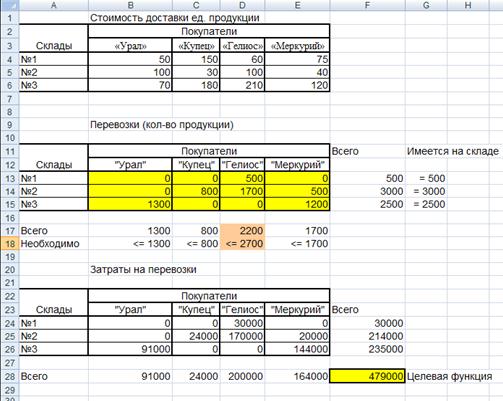Select yellow cell 800 in row 14
This screenshot has width=503, height=401.
pos(196,191)
